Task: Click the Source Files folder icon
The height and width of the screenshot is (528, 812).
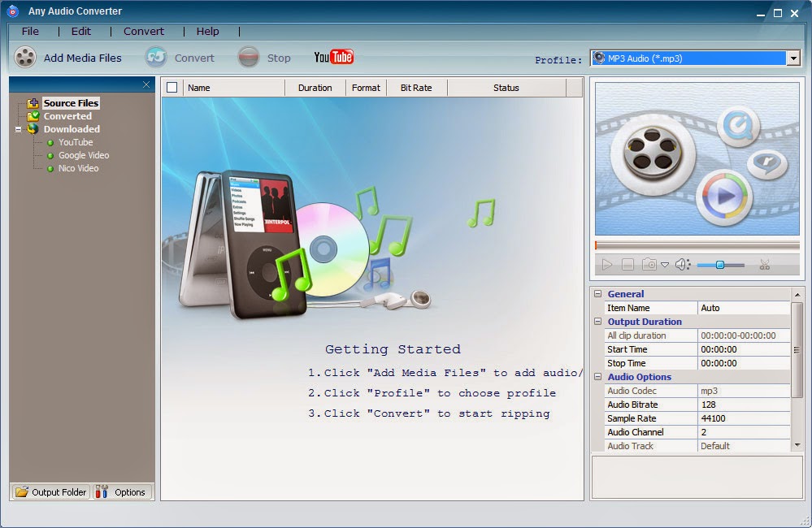Action: point(33,102)
